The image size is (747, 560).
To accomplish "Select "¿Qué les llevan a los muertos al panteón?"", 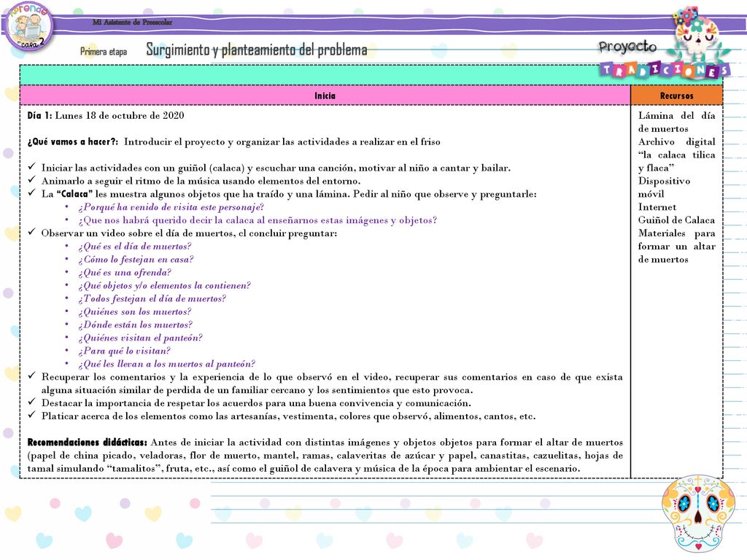I will [x=167, y=365].
